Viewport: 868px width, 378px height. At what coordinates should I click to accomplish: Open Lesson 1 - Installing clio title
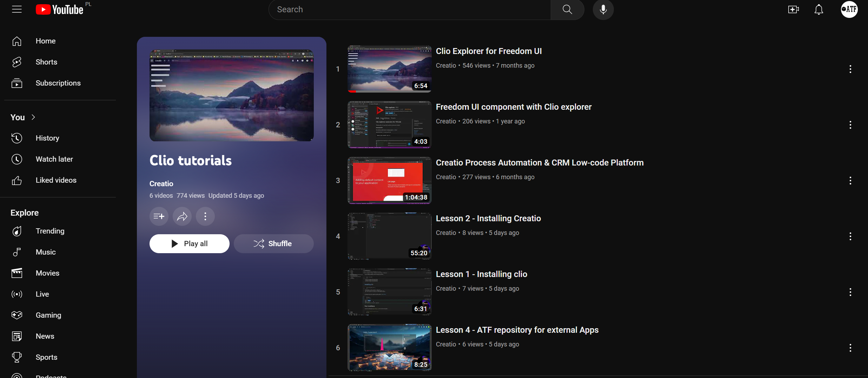click(482, 274)
